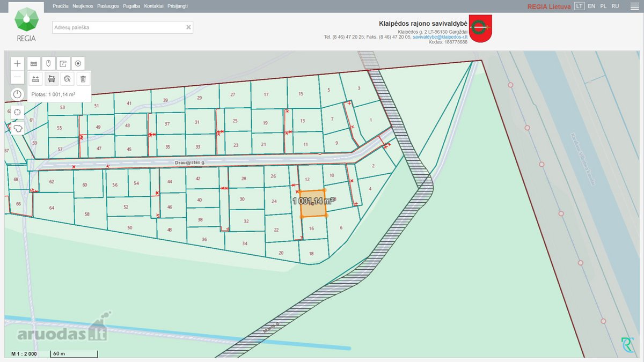Click the M 1 : 2 000 scale text
644x362 pixels.
click(24, 354)
